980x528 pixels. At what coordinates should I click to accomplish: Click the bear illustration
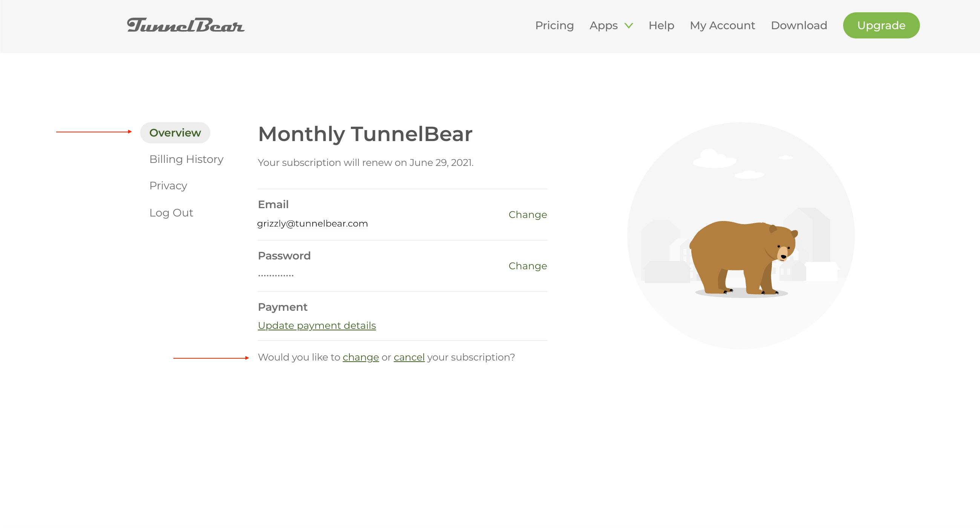coord(743,258)
